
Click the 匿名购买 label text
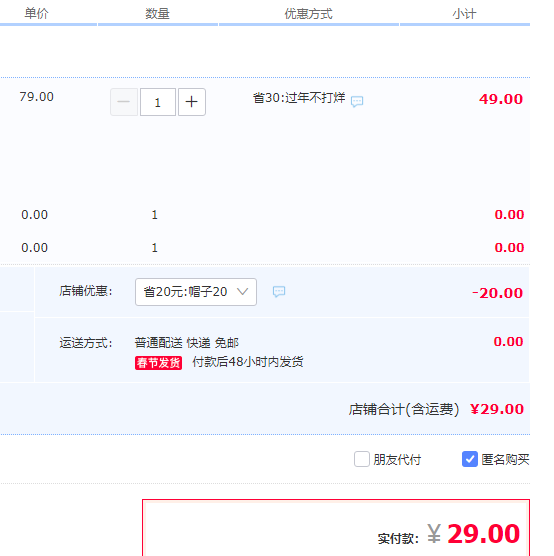point(505,460)
